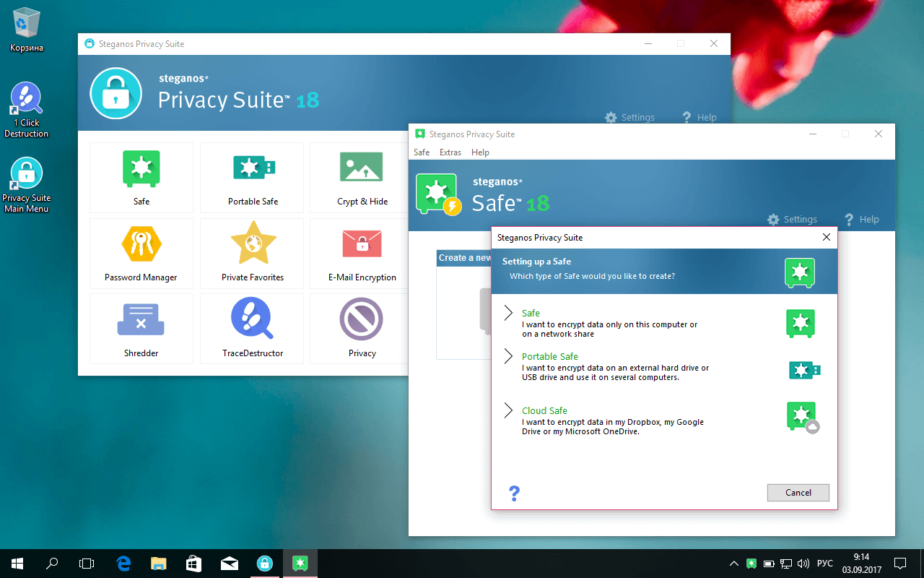Open the Crypt & Hide tile
Screen dimensions: 924x578
click(x=362, y=177)
